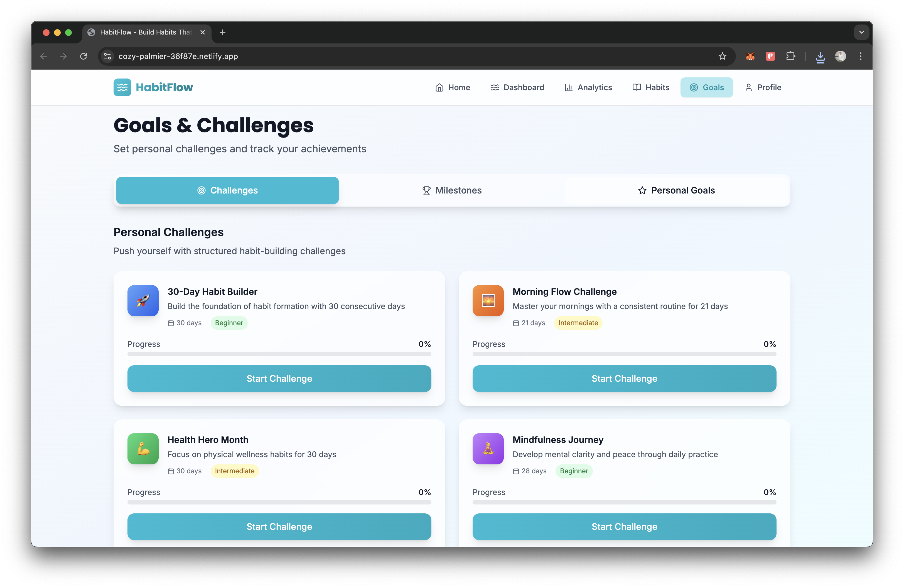Viewport: 904px width, 588px height.
Task: Click the HabitFlow wave logo icon
Action: tap(122, 87)
